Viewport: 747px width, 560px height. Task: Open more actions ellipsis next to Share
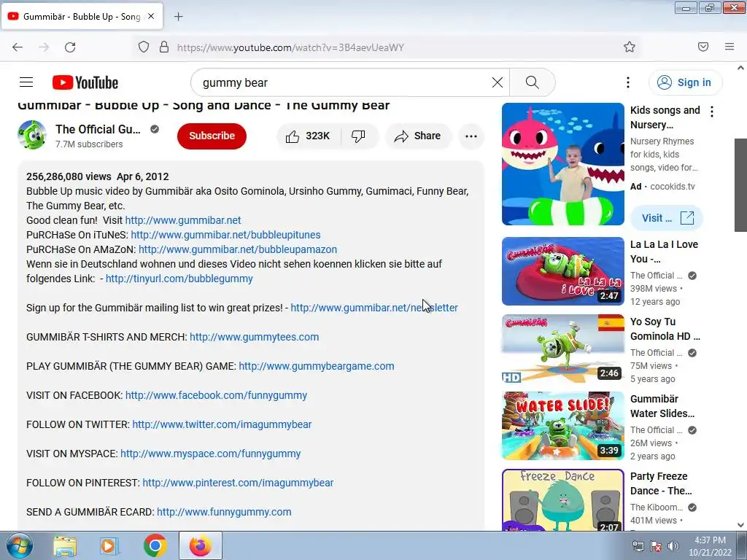pos(471,136)
